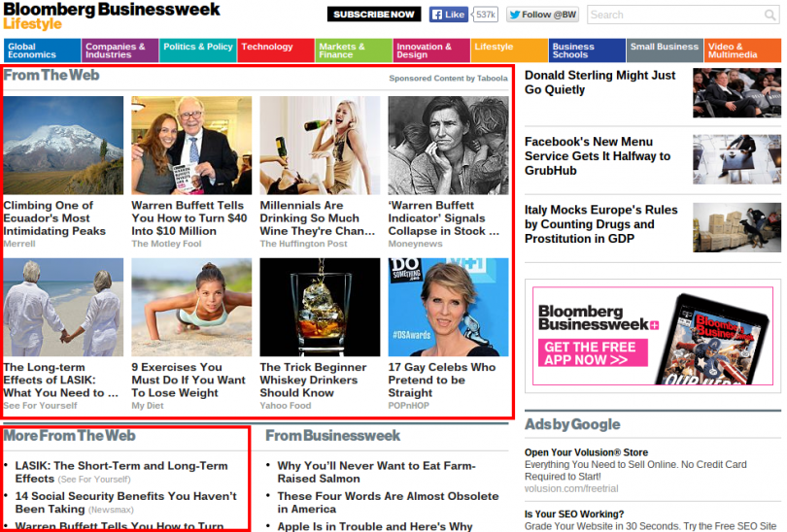Open 'LASIK: The Short-Term and Long-Term Effects' link
The height and width of the screenshot is (532, 787).
click(121, 473)
